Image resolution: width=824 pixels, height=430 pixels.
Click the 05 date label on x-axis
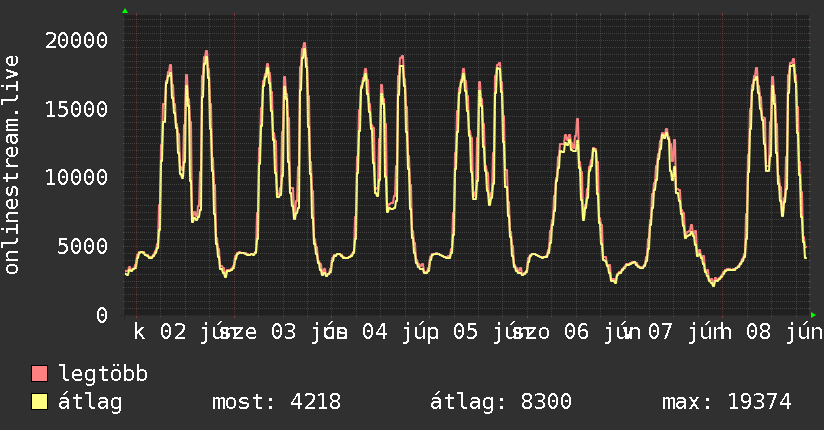tap(466, 332)
